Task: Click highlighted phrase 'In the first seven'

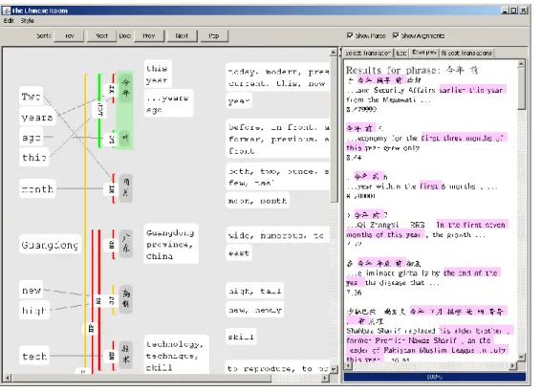Action: [x=471, y=225]
